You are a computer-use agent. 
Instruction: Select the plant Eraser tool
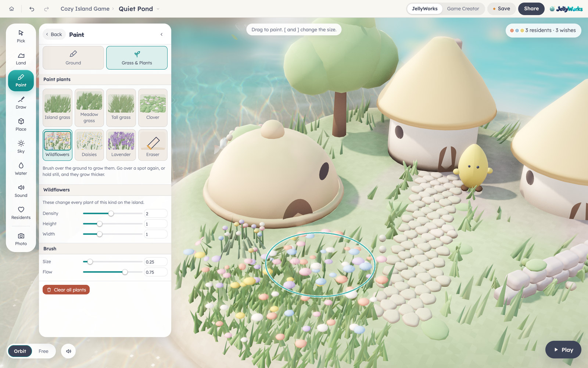[153, 145]
